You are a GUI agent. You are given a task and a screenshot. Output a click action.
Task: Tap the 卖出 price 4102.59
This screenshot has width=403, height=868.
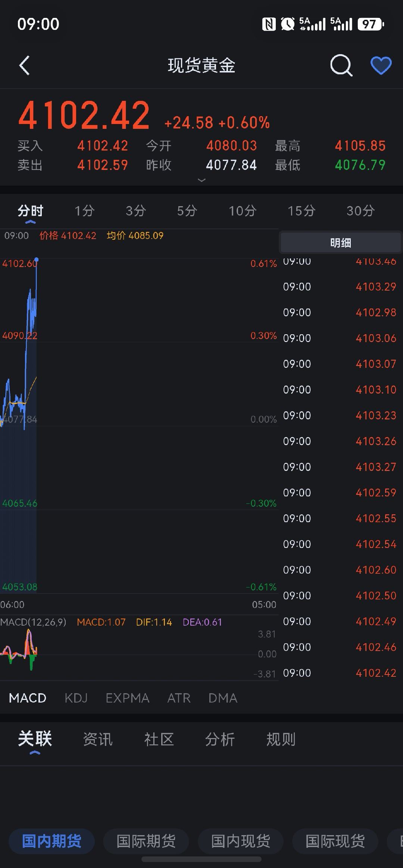tap(103, 165)
